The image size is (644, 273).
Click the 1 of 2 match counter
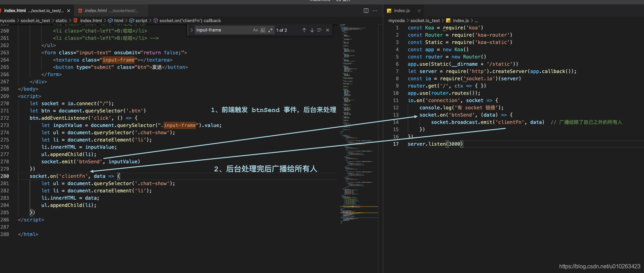click(282, 30)
